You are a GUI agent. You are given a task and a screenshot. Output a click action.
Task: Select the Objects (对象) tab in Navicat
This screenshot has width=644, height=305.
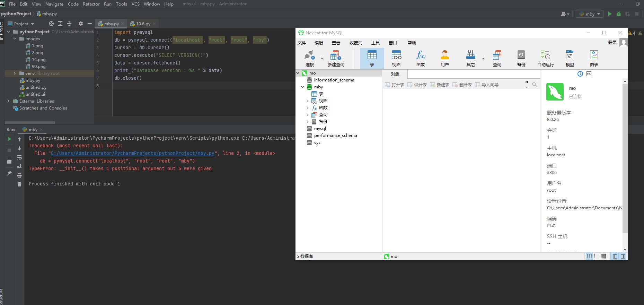coord(395,74)
